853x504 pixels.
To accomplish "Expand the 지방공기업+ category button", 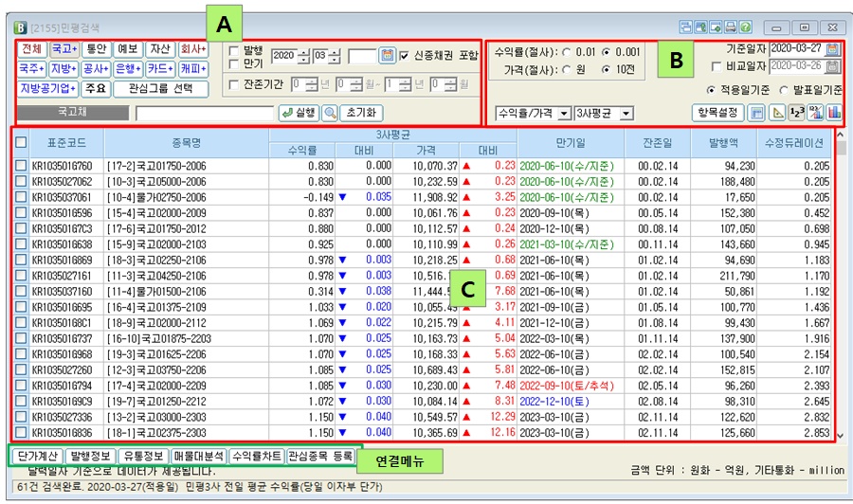I will (48, 89).
